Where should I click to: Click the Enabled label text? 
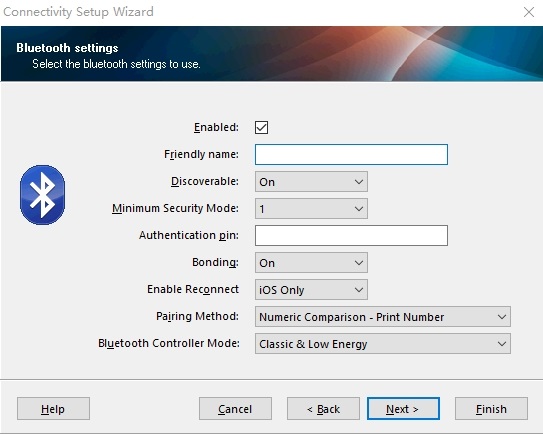click(x=216, y=127)
